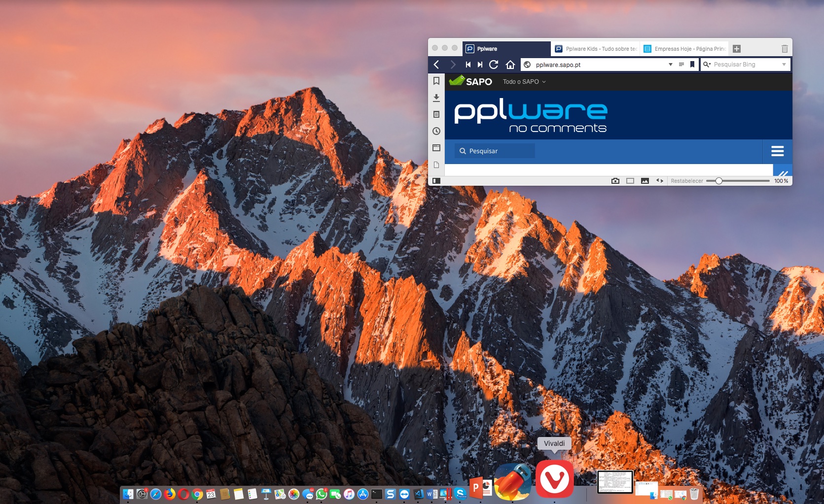The image size is (824, 504).
Task: Launch Opera from the Dock
Action: 183,494
